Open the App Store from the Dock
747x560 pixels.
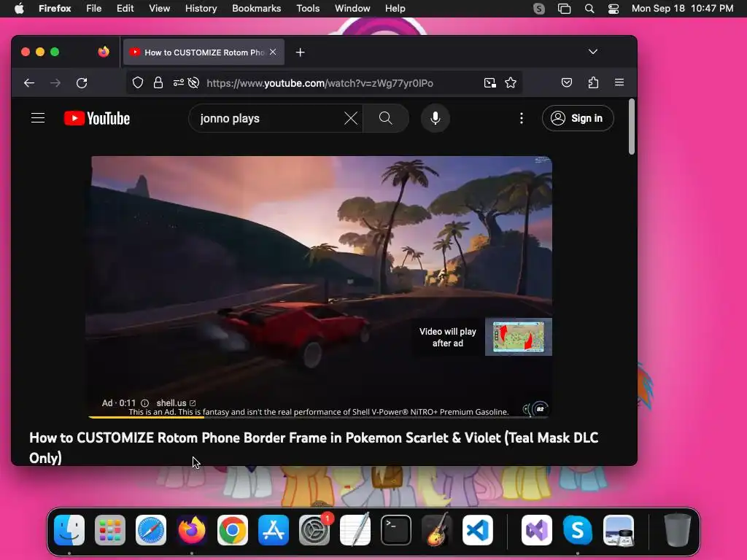click(x=274, y=530)
